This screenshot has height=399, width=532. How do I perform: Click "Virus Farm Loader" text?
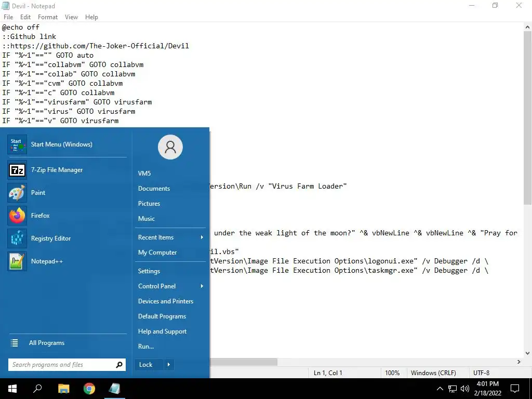coord(308,187)
